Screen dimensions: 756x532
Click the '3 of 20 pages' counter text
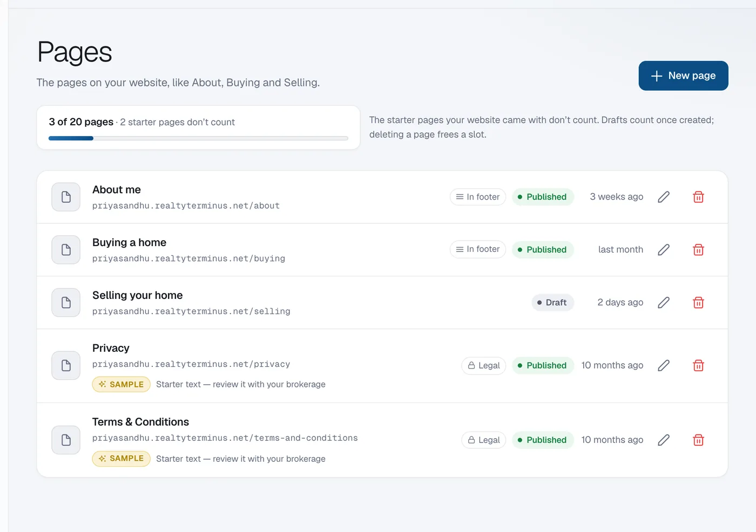coord(81,122)
